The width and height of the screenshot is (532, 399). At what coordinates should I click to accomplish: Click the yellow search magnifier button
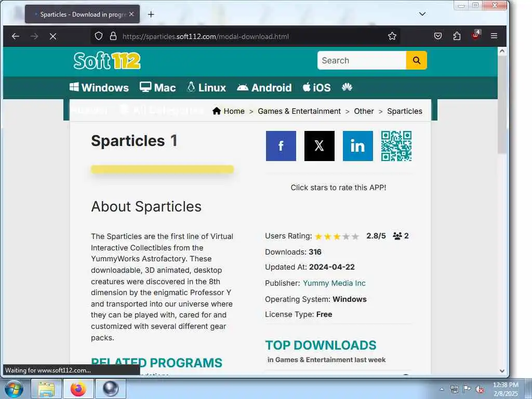[416, 60]
